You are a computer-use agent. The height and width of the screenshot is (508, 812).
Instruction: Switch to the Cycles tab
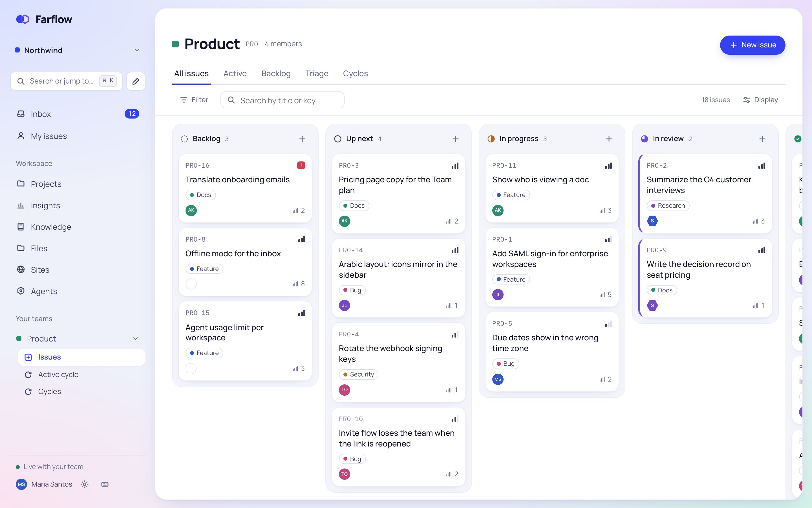355,74
